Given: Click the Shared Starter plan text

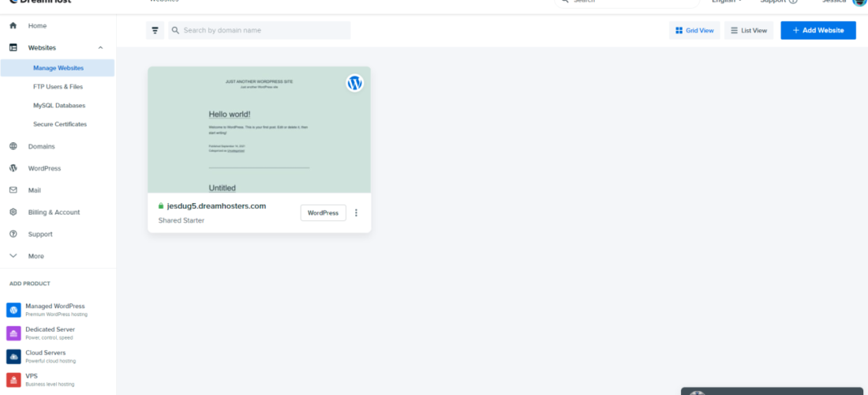Looking at the screenshot, I should click(181, 220).
